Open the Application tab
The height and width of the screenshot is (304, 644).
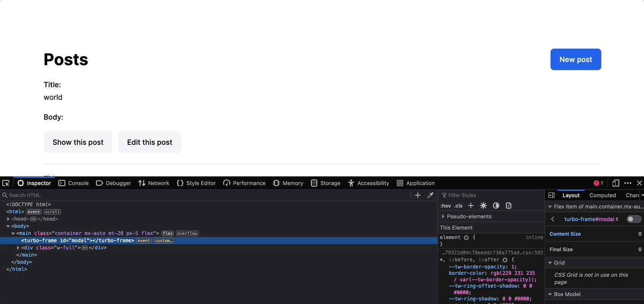tap(416, 183)
